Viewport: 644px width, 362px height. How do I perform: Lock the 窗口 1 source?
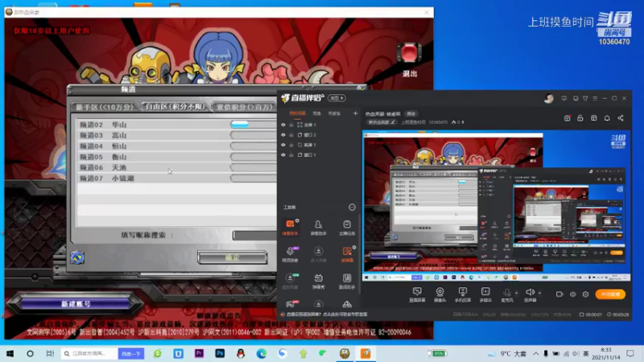(x=291, y=154)
